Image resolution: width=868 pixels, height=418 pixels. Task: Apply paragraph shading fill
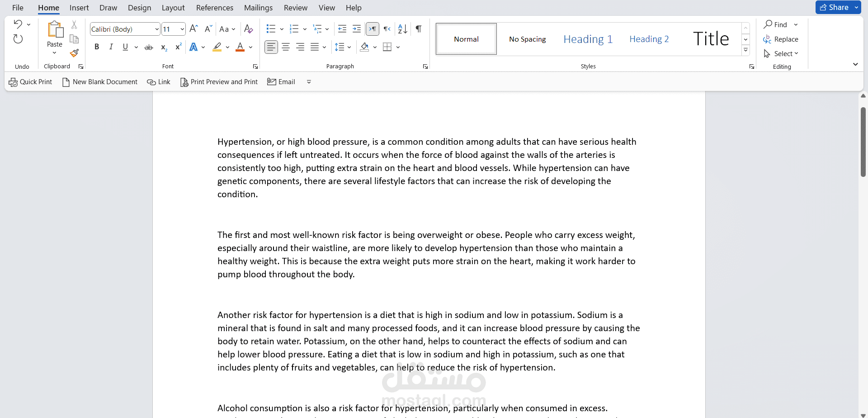click(365, 47)
